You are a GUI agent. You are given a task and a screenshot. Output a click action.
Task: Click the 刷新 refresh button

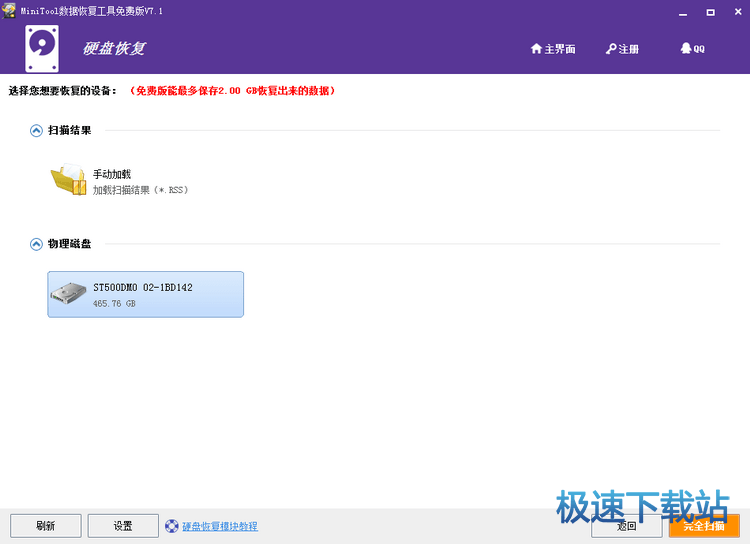pos(46,526)
